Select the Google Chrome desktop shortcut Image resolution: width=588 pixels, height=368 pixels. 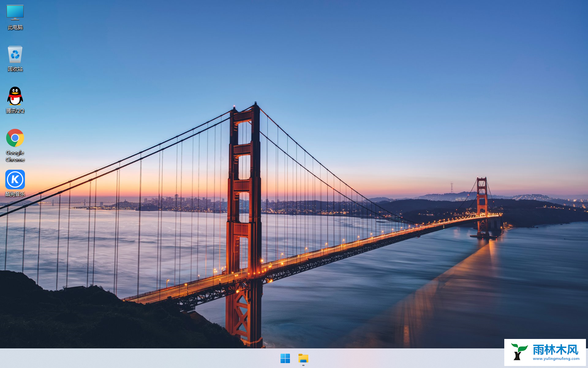click(x=15, y=145)
